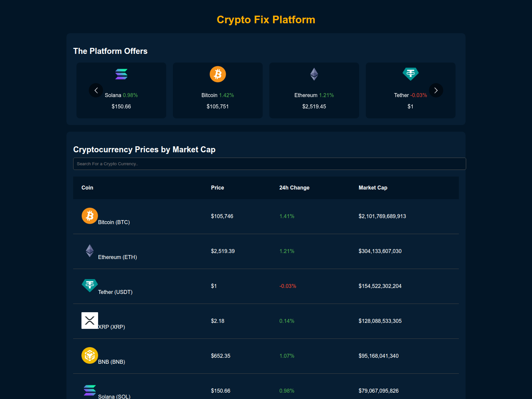Go to previous carousel slide arrow

coord(96,90)
